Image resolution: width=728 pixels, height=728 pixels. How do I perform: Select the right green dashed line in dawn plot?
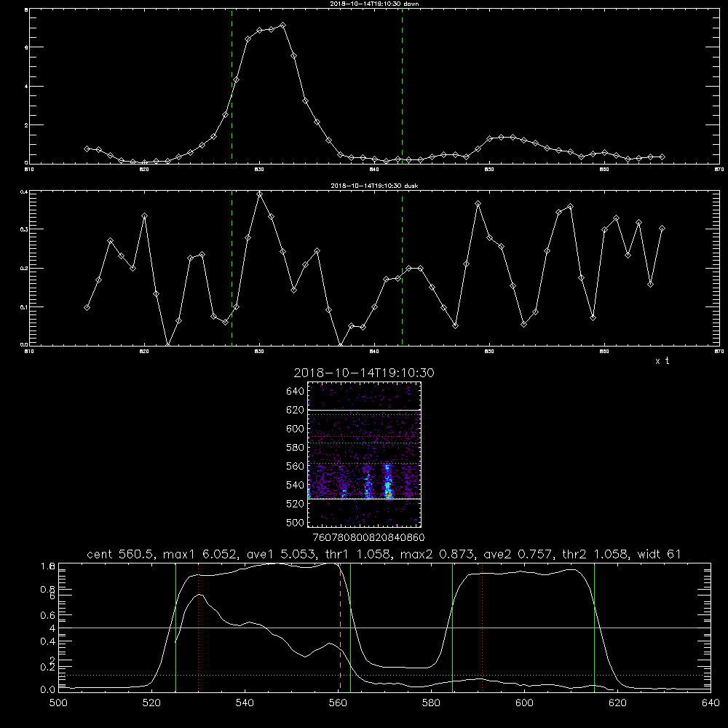[x=402, y=87]
